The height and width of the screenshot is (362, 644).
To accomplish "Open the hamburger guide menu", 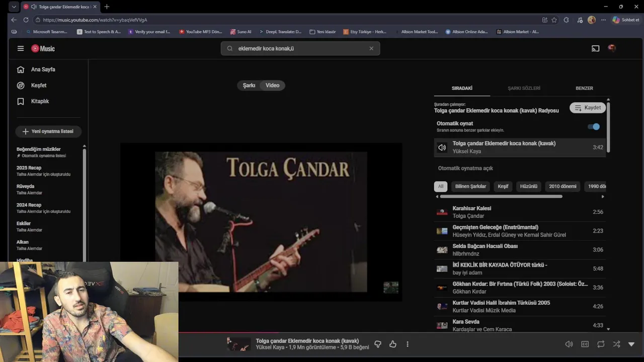I will [x=21, y=48].
